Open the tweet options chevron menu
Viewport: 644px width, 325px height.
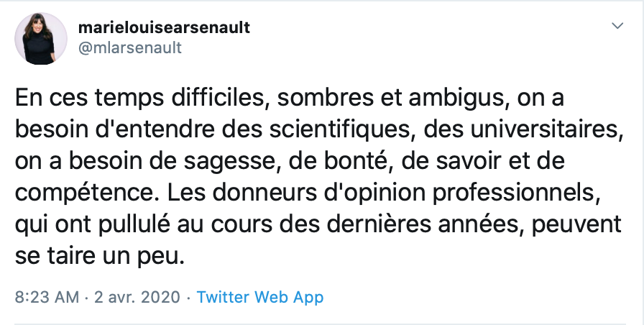tap(617, 26)
